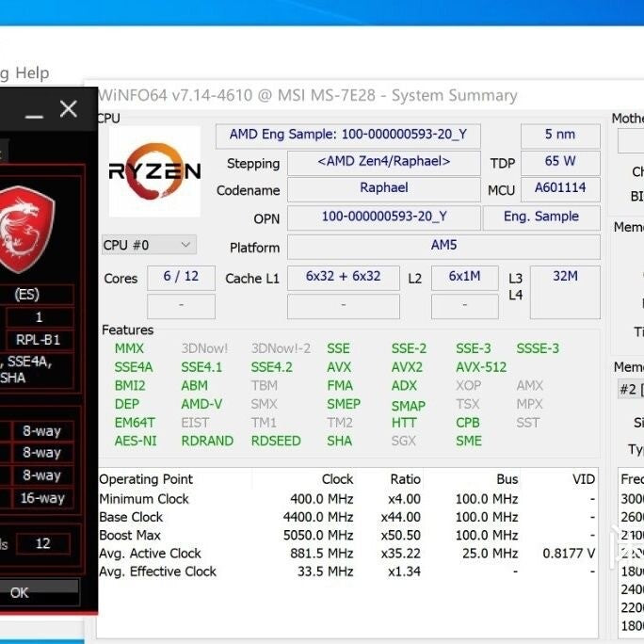Open the Help menu
Image resolution: width=644 pixels, height=644 pixels.
click(x=31, y=72)
